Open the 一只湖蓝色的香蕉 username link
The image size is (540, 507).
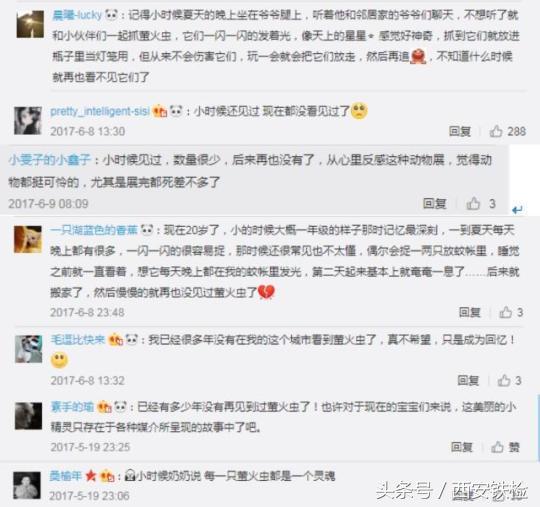94,230
